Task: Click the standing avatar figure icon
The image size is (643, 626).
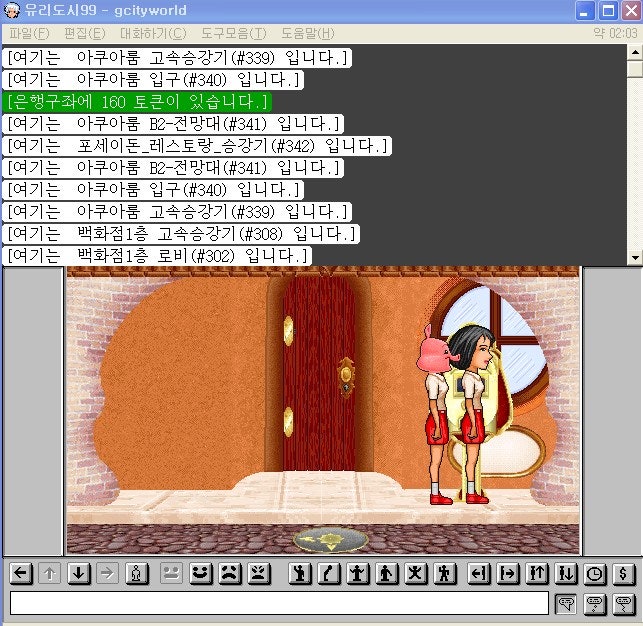Action: (138, 574)
